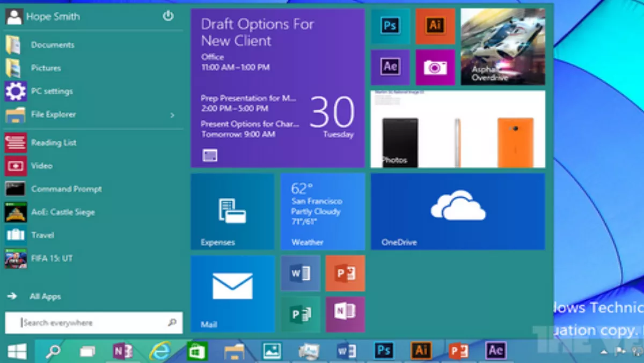This screenshot has width=644, height=363.
Task: Show hidden system tray icons arrow
Action: click(x=604, y=352)
